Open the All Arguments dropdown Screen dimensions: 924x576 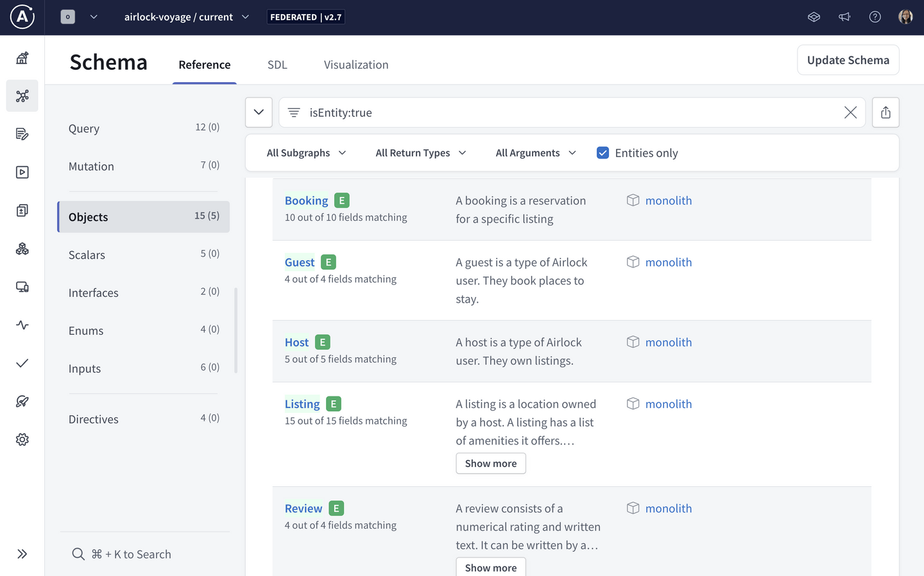click(x=535, y=153)
